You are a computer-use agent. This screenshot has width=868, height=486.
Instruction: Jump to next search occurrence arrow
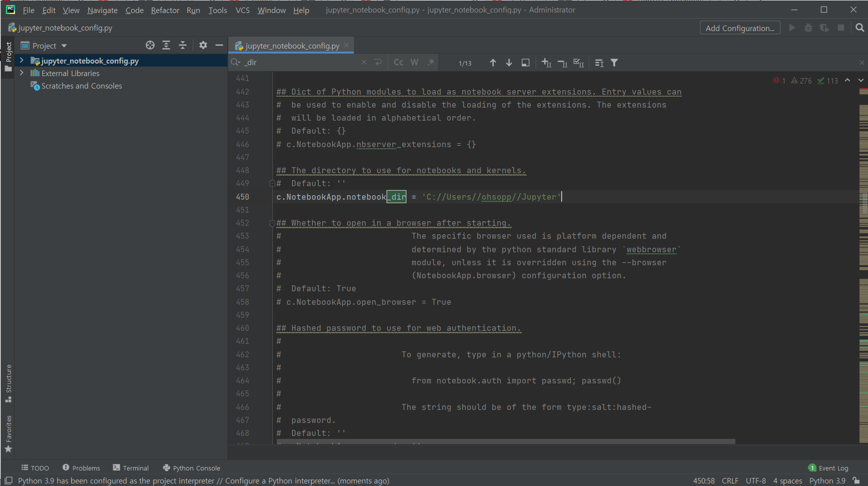(x=509, y=63)
